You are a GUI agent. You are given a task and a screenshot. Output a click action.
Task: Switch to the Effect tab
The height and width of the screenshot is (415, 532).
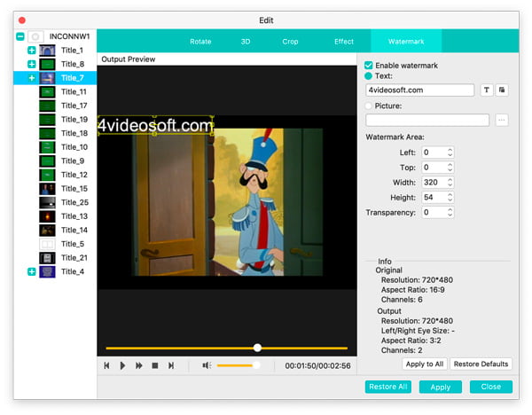coord(344,42)
